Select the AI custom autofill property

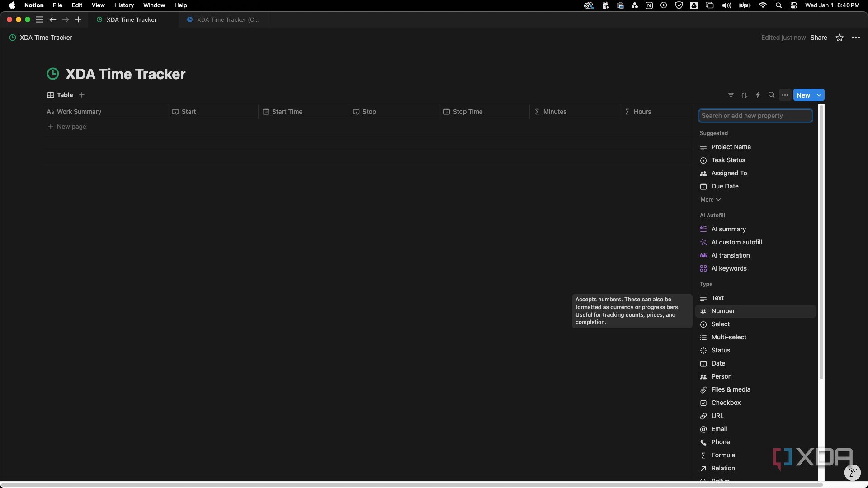[x=755, y=242]
